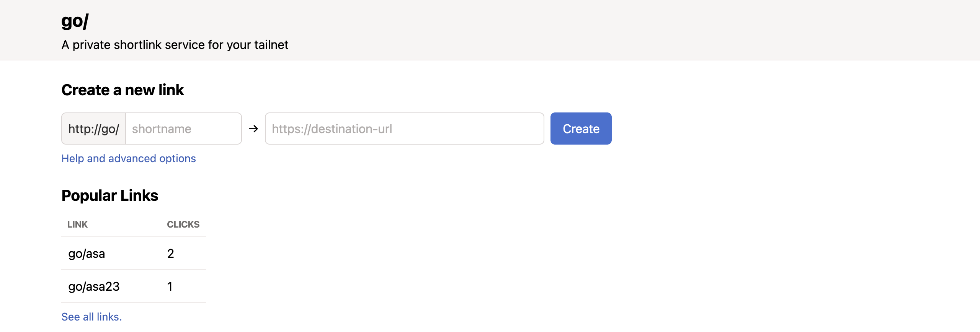
Task: Click the click count for go/asa
Action: (171, 254)
